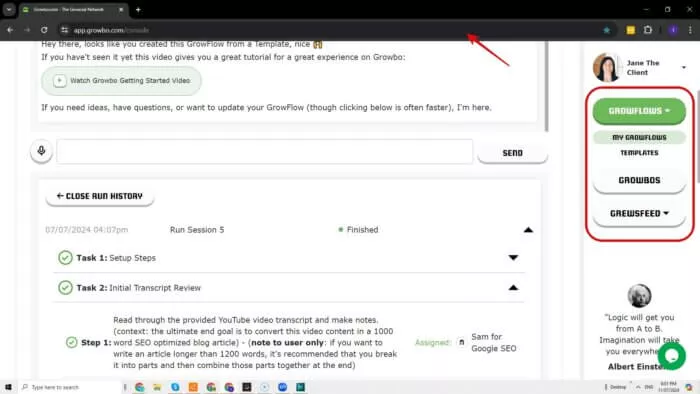Click the Task 2 green checkmark icon
This screenshot has width=700, height=394.
pyautogui.click(x=65, y=287)
